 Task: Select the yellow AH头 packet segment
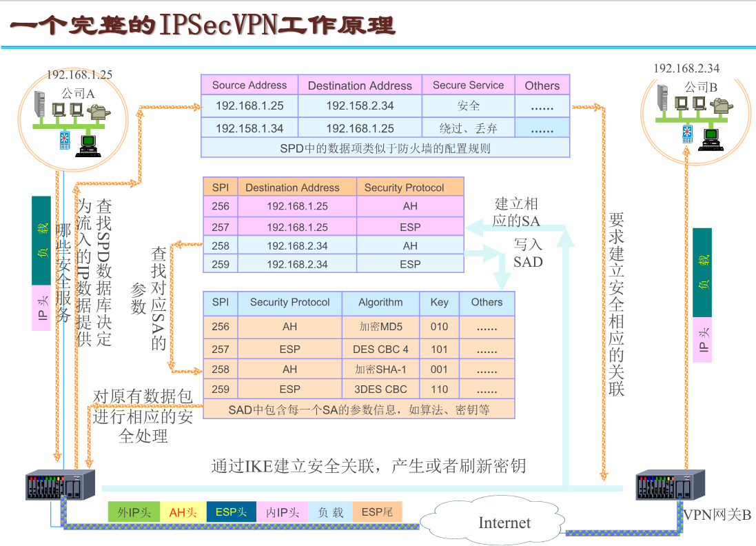(x=183, y=512)
